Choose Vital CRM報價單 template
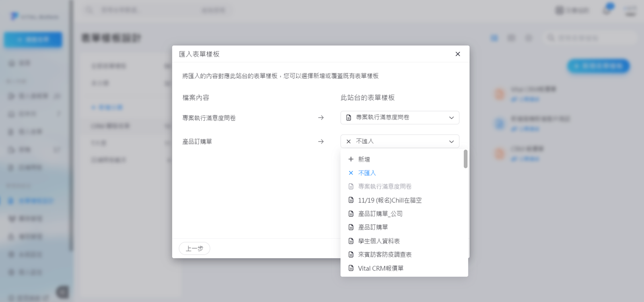Screen dimensions: 644x302 (x=381, y=268)
